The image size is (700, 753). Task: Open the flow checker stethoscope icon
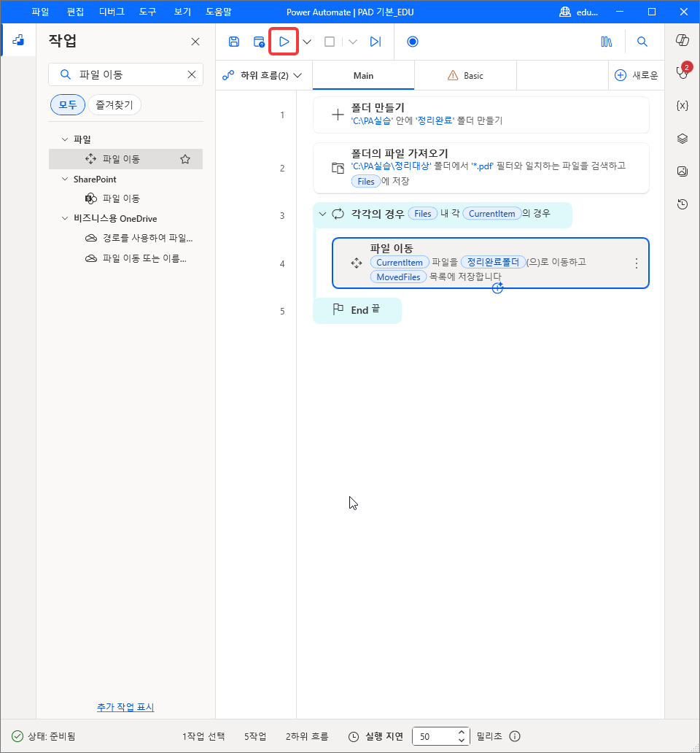click(682, 72)
